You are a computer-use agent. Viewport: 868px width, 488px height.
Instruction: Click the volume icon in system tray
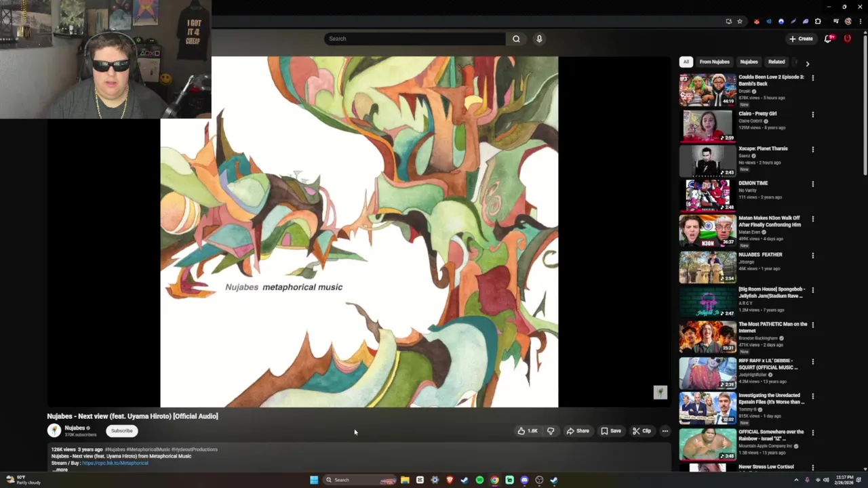[x=827, y=480]
